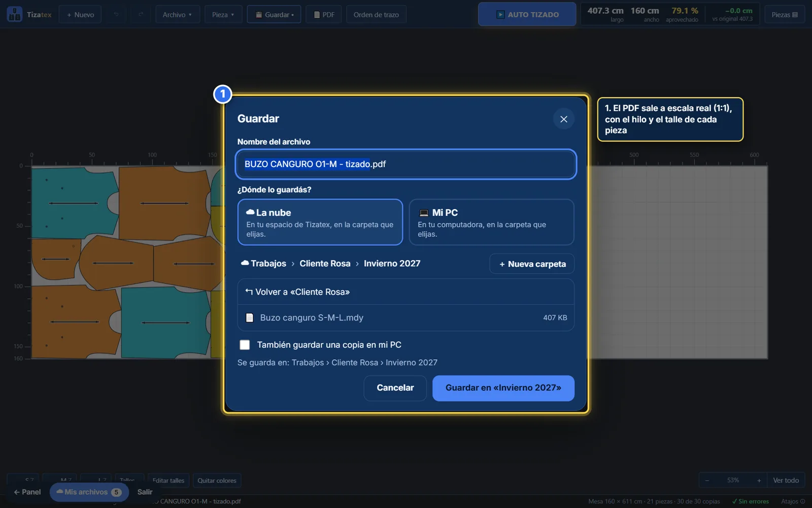Run AUTO TIZADO

[527, 14]
